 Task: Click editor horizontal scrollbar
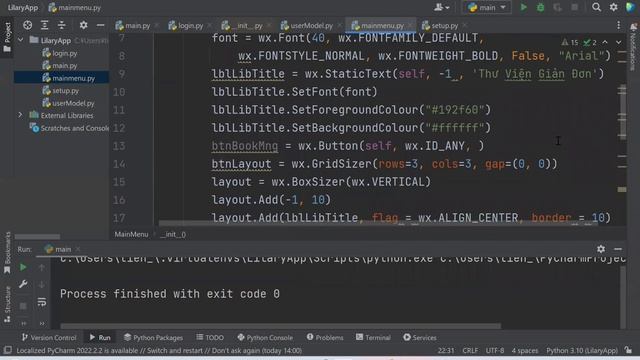coord(378,224)
